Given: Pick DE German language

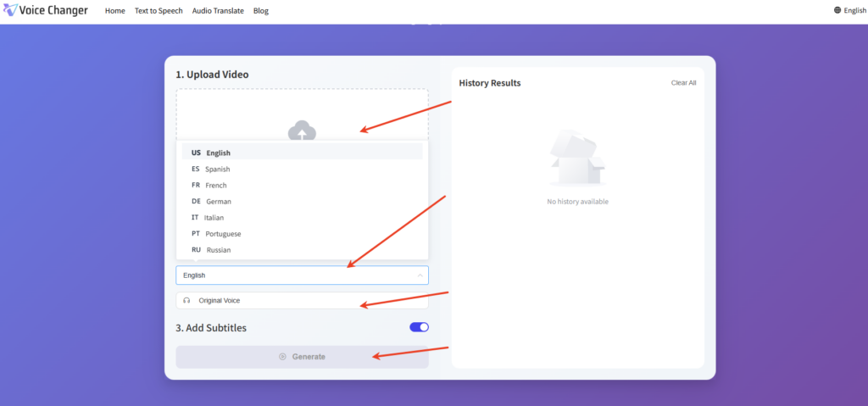Looking at the screenshot, I should coord(303,201).
